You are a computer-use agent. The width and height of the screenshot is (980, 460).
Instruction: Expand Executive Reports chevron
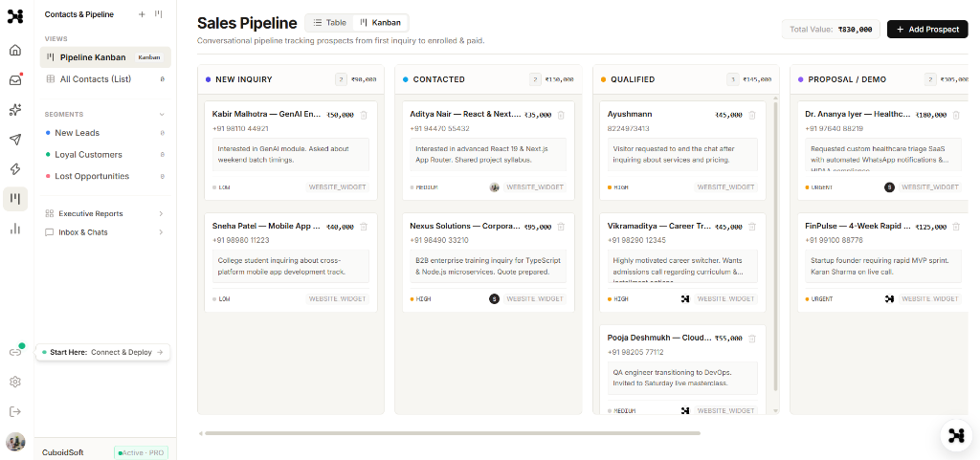click(x=161, y=213)
